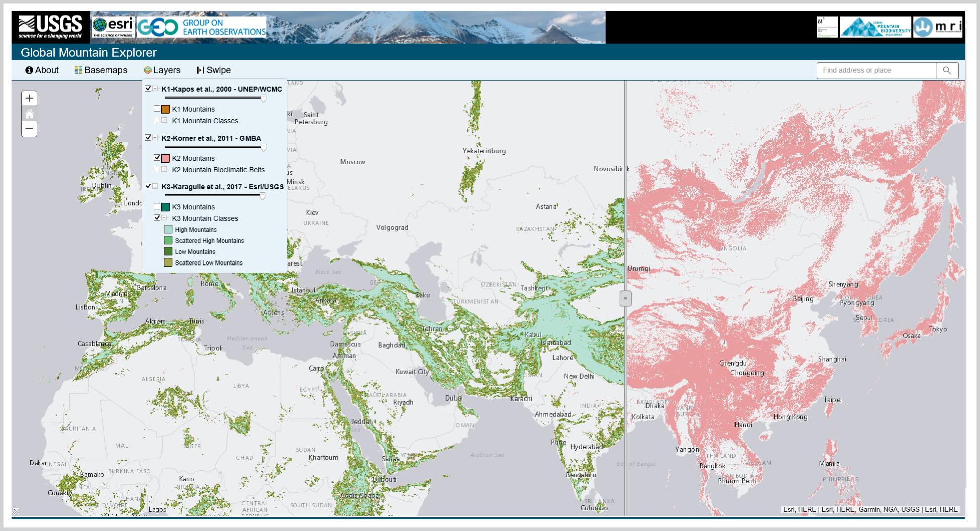Expand K1 Mountain Classes legend
Image resolution: width=980 pixels, height=531 pixels.
pyautogui.click(x=164, y=120)
